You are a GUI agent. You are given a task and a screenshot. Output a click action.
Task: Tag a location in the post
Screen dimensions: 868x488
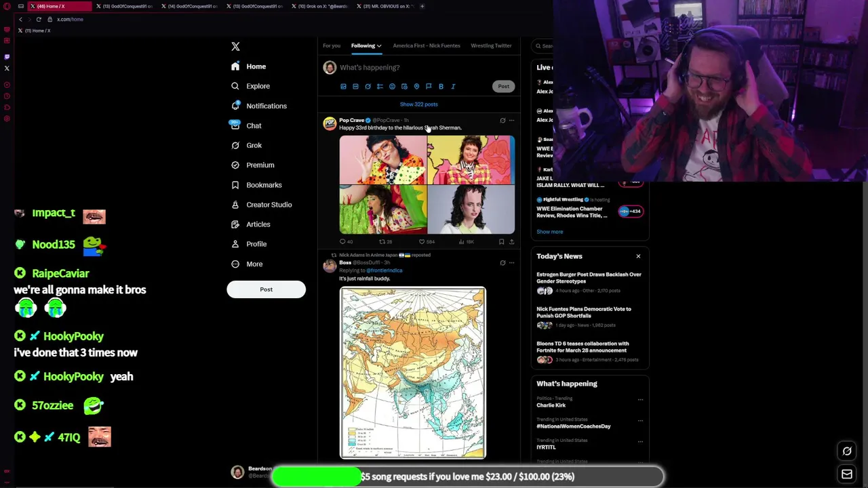click(416, 87)
